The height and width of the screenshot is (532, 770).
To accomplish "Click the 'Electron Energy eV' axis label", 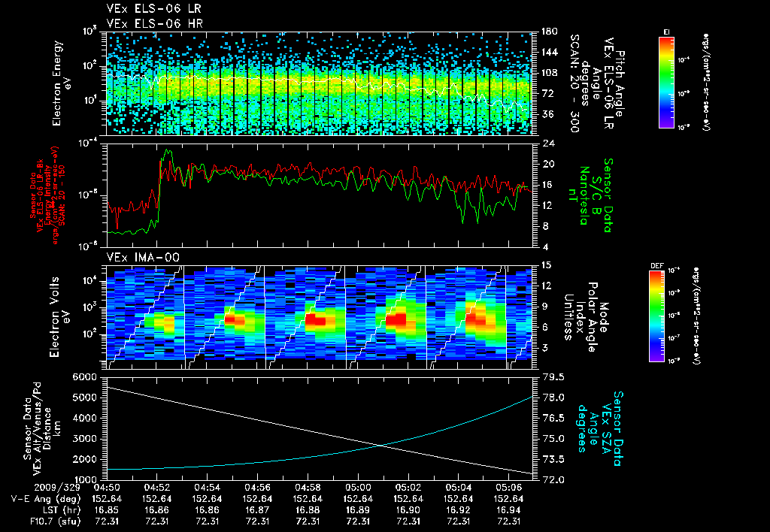I will click(62, 83).
